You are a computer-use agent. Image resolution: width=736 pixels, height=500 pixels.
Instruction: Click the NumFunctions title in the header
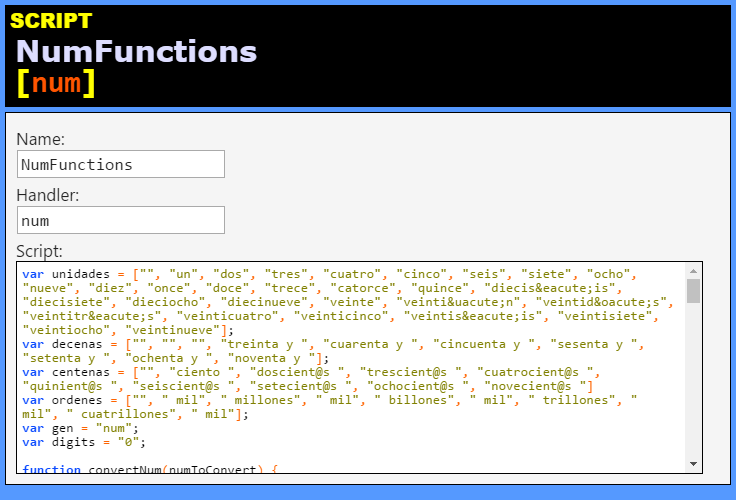pos(137,51)
